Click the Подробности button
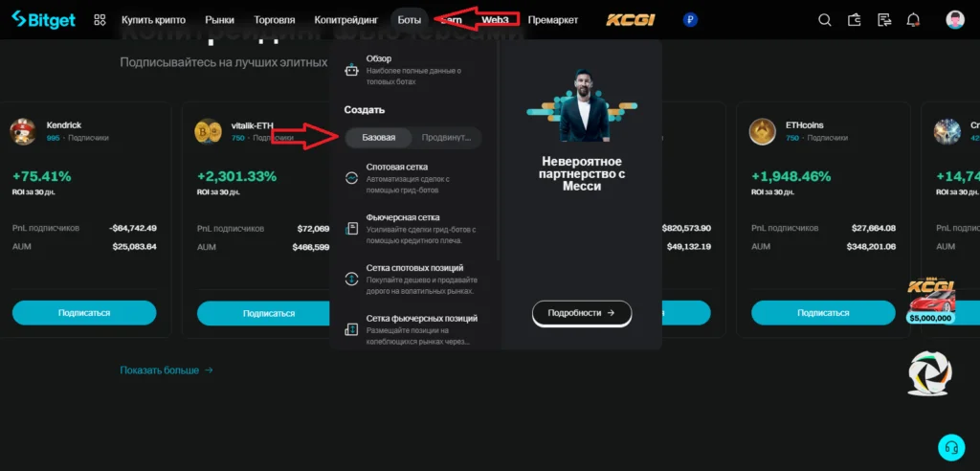The image size is (980, 471). point(582,312)
